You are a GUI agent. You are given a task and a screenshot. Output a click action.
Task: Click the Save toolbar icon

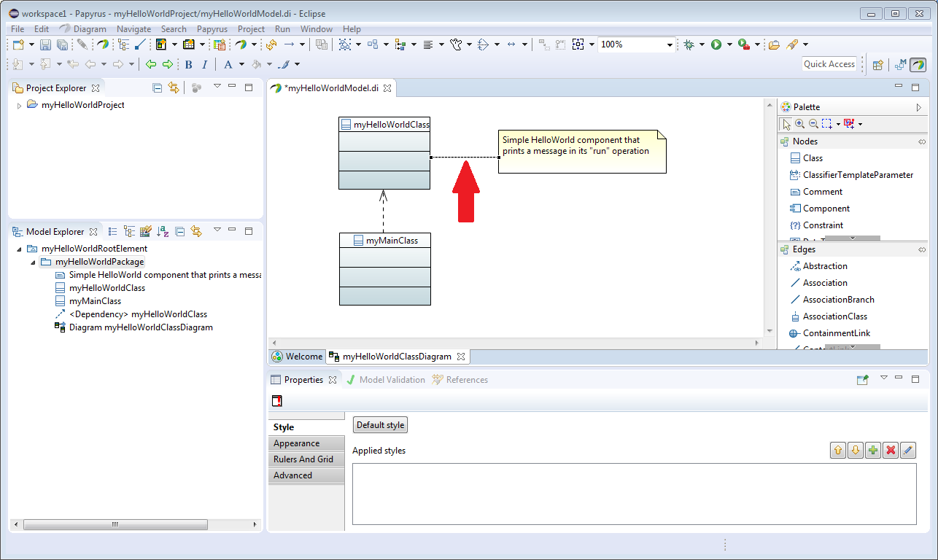47,44
